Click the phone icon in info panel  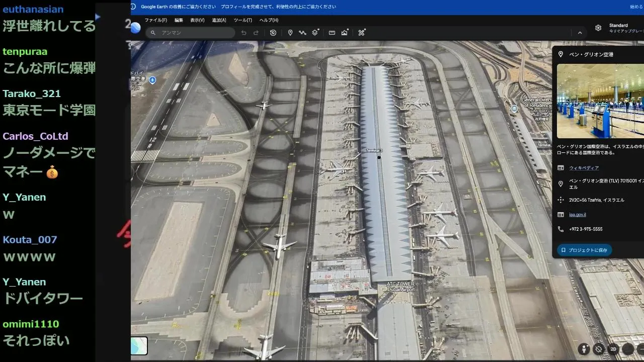(560, 229)
